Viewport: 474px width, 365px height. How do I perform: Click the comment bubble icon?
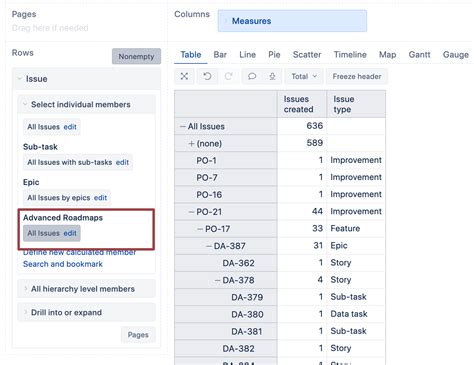click(x=252, y=76)
